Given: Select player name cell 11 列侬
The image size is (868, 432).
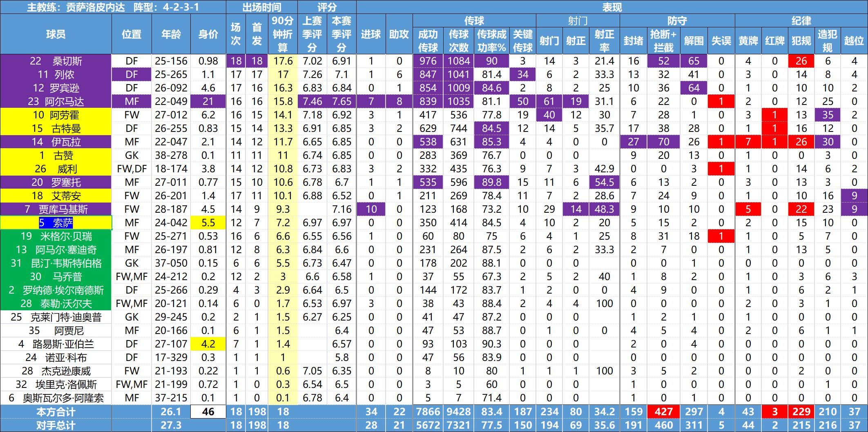Looking at the screenshot, I should click(56, 74).
